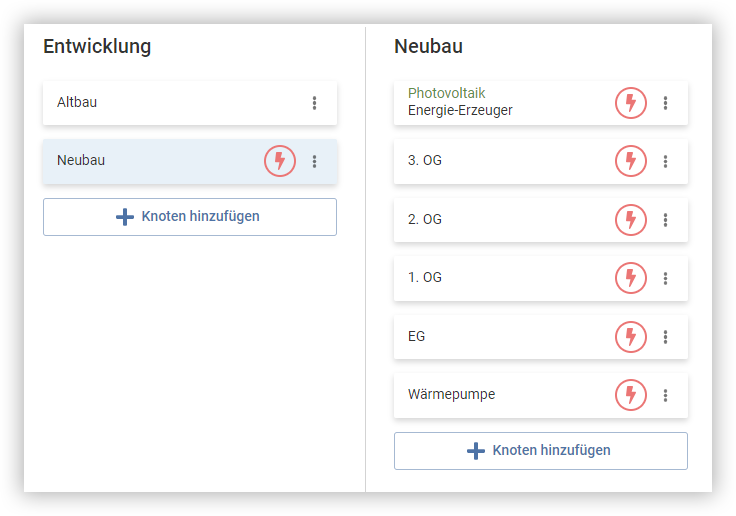The image size is (736, 516).
Task: Open the options menu for Photovoltaik
Action: coord(666,103)
